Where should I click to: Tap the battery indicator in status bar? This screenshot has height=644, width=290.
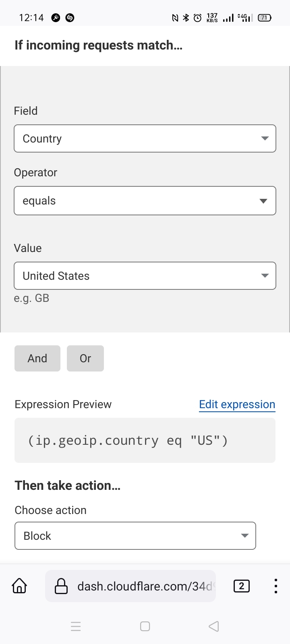pyautogui.click(x=264, y=18)
